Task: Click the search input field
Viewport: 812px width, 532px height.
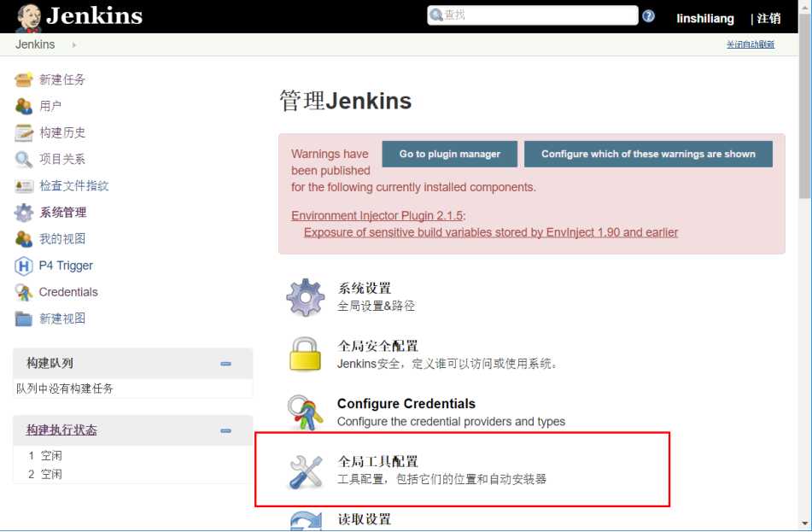Action: pos(532,15)
